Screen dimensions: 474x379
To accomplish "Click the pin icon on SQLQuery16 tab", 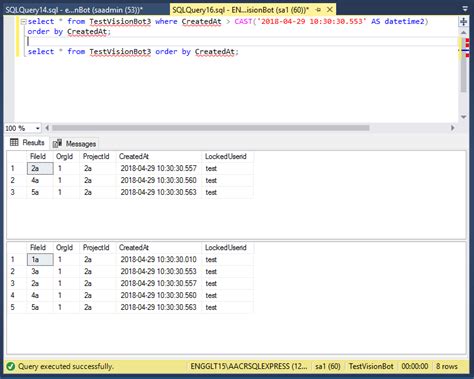I will click(x=318, y=10).
